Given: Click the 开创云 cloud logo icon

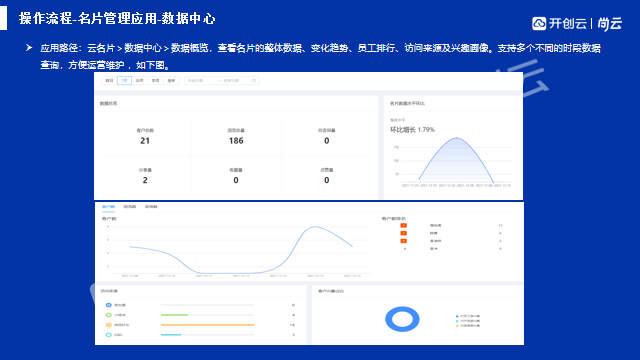Looking at the screenshot, I should [539, 23].
